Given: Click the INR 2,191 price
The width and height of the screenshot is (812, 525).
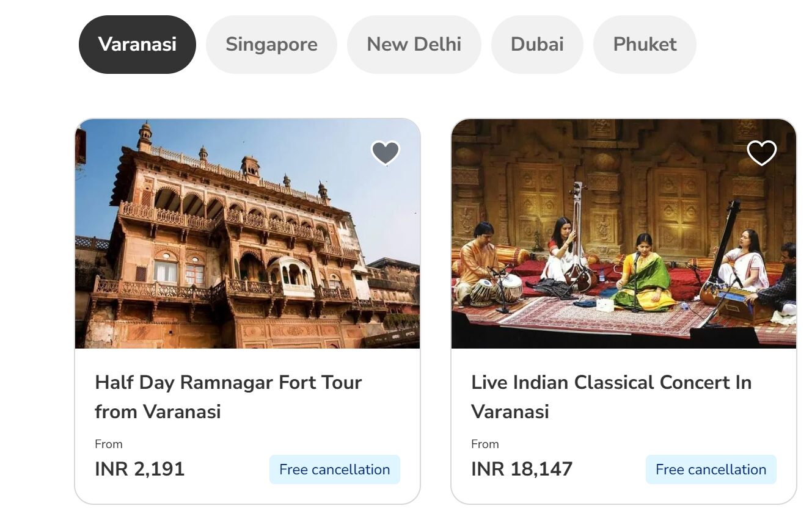Looking at the screenshot, I should pos(139,469).
